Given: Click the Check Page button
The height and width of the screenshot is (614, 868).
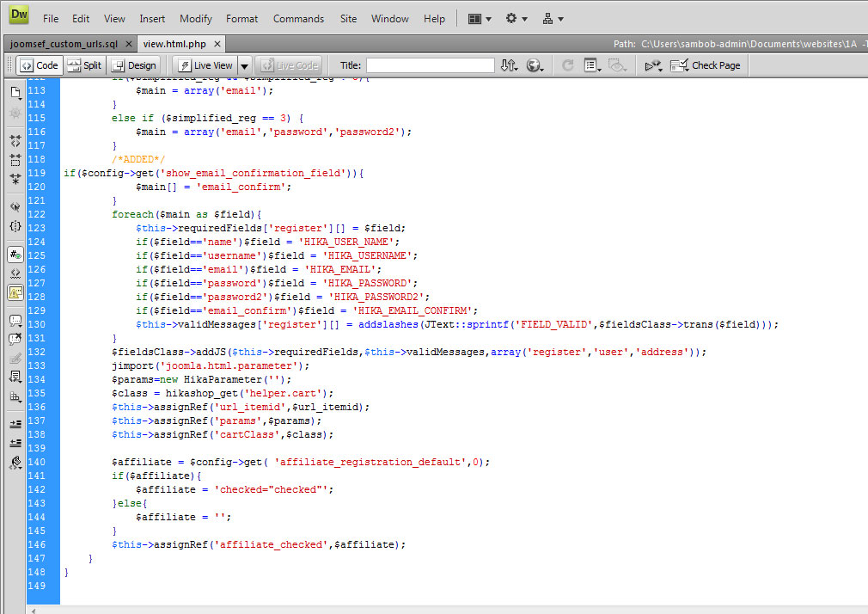Looking at the screenshot, I should coord(706,65).
